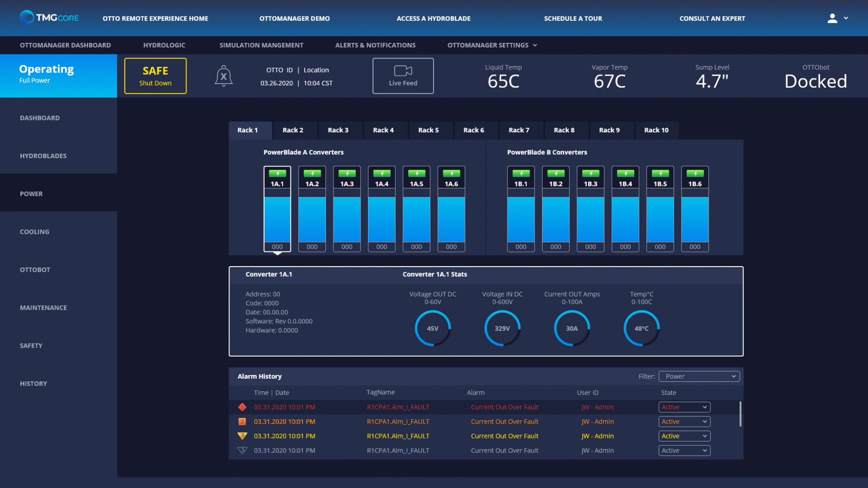The image size is (868, 488).
Task: Click the Alarm History scrollbar
Action: [x=740, y=414]
